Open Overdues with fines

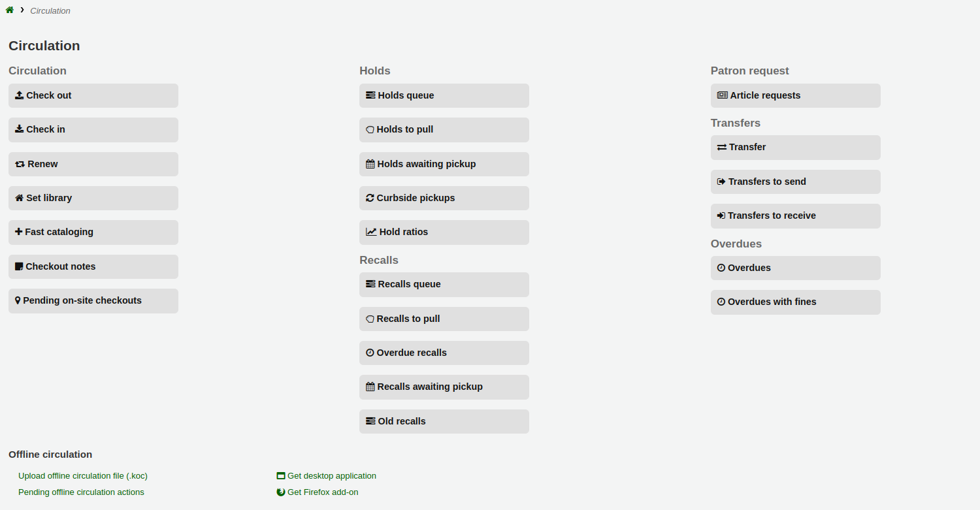coord(795,302)
